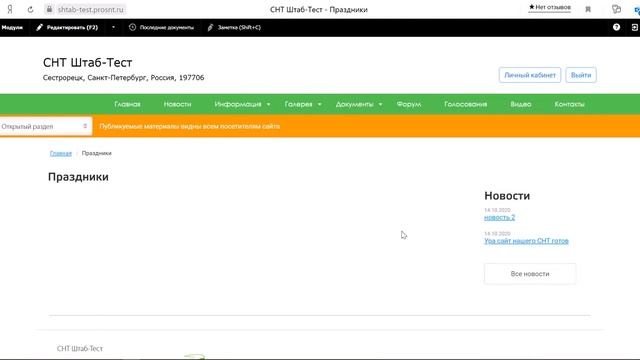Open 'Ура сайт нашего СНТ готов' news link
Viewport: 640px width, 360px height.
[526, 241]
